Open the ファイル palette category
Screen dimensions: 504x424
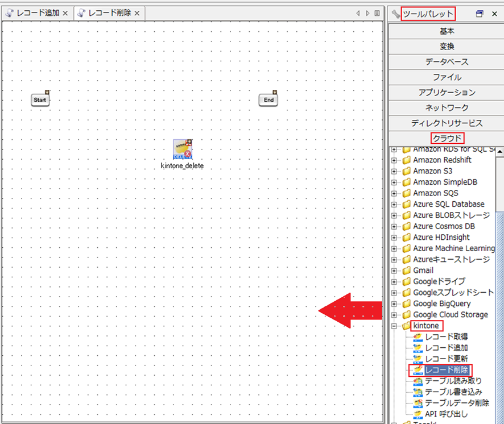coord(447,77)
